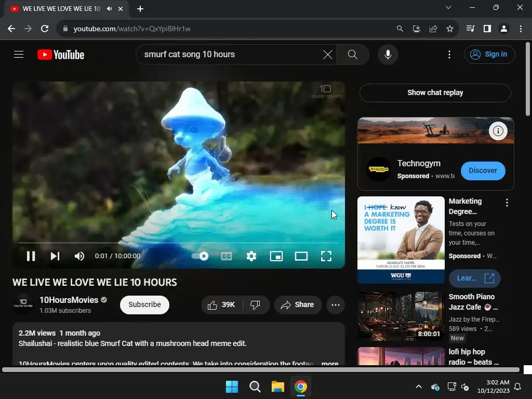Screen dimensions: 532x399
Task: Open the 10HoursMovies channel avatar
Action: [x=23, y=303]
